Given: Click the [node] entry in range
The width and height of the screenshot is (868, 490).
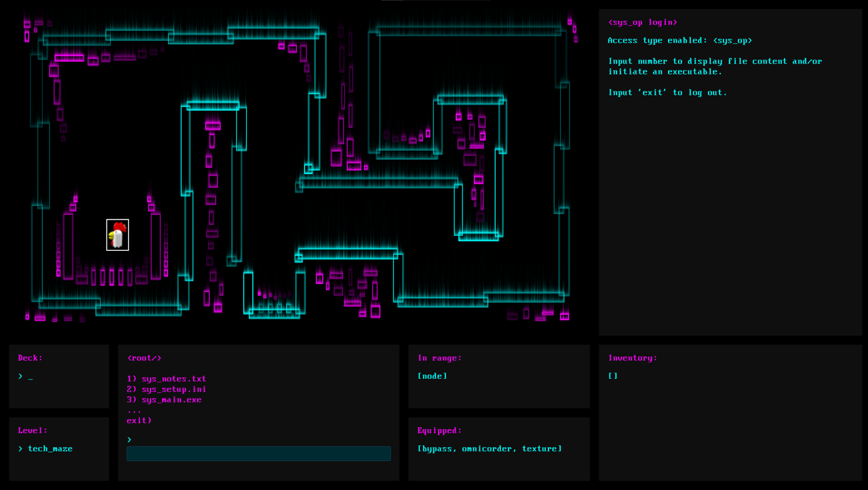Looking at the screenshot, I should 433,376.
